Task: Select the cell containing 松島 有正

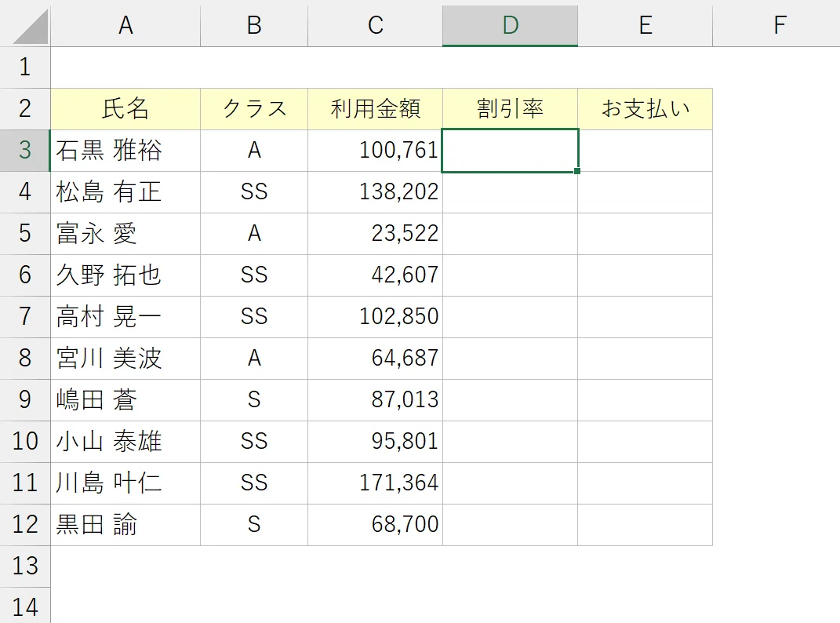Action: [x=125, y=192]
